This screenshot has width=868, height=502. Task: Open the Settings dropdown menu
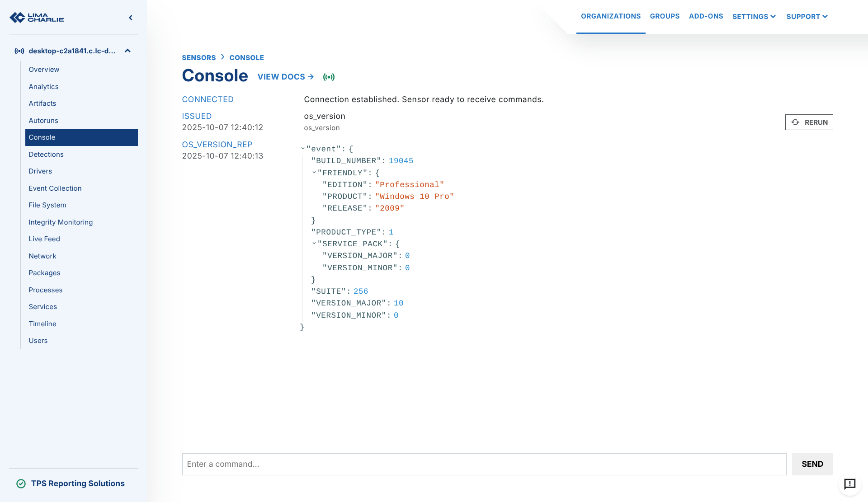click(754, 17)
